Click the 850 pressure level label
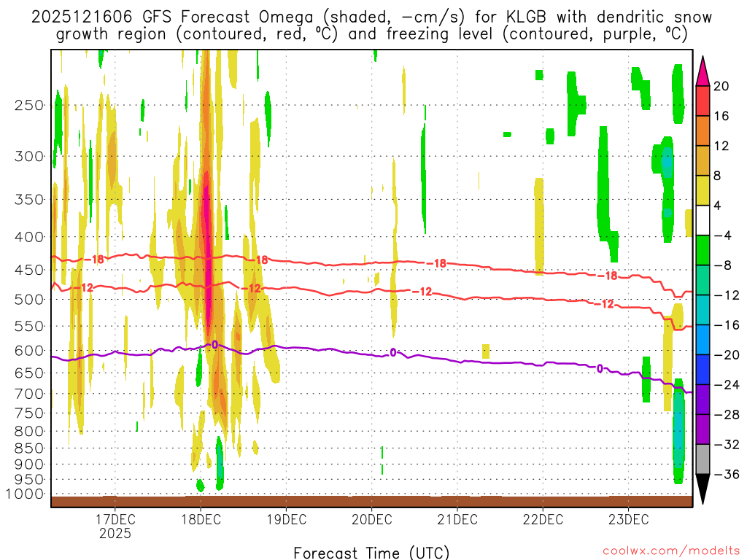The image size is (747, 560). click(29, 448)
